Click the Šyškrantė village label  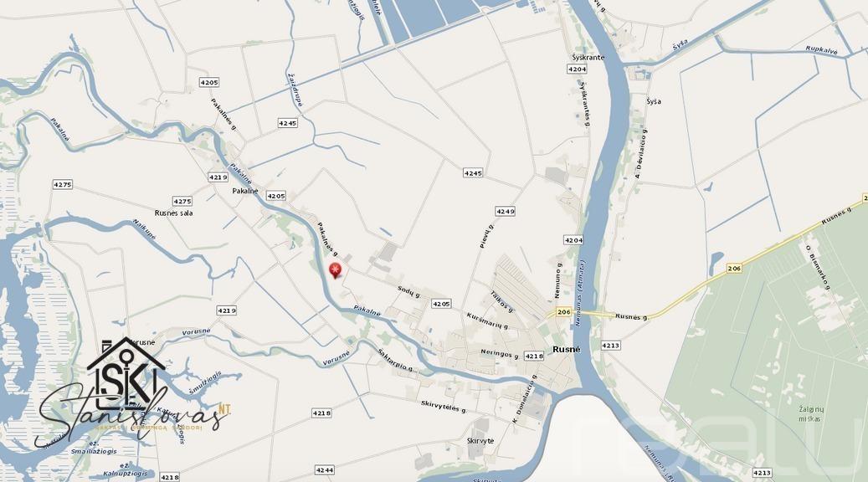tap(588, 58)
